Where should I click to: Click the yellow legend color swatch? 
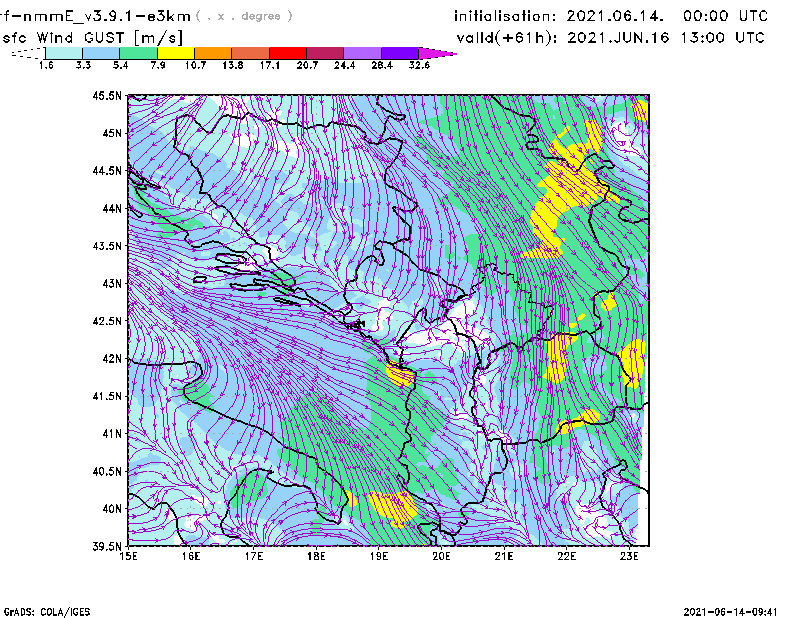click(x=176, y=53)
